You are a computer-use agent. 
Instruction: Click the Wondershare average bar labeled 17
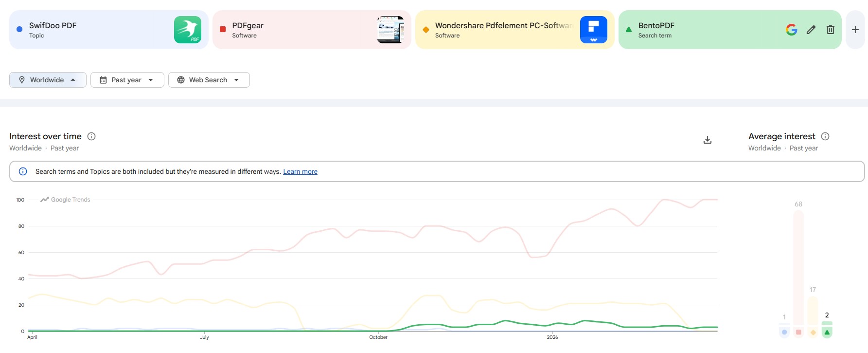coord(813,310)
